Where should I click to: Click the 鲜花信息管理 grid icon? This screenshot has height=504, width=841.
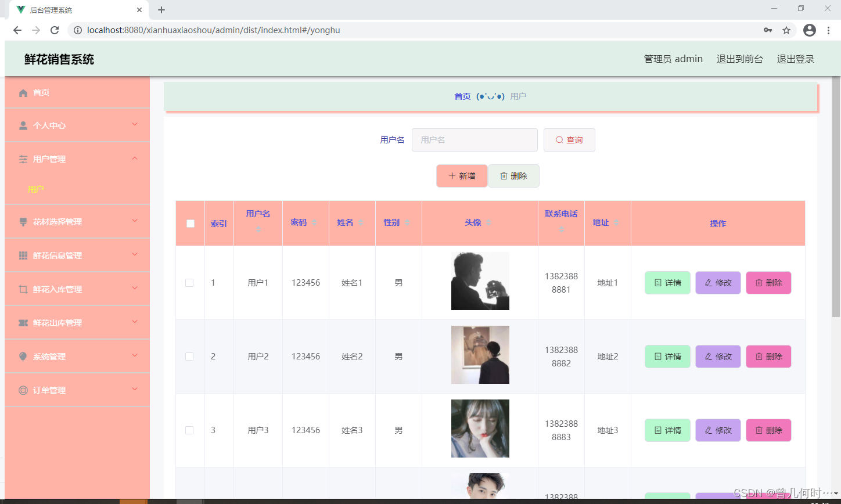(22, 255)
